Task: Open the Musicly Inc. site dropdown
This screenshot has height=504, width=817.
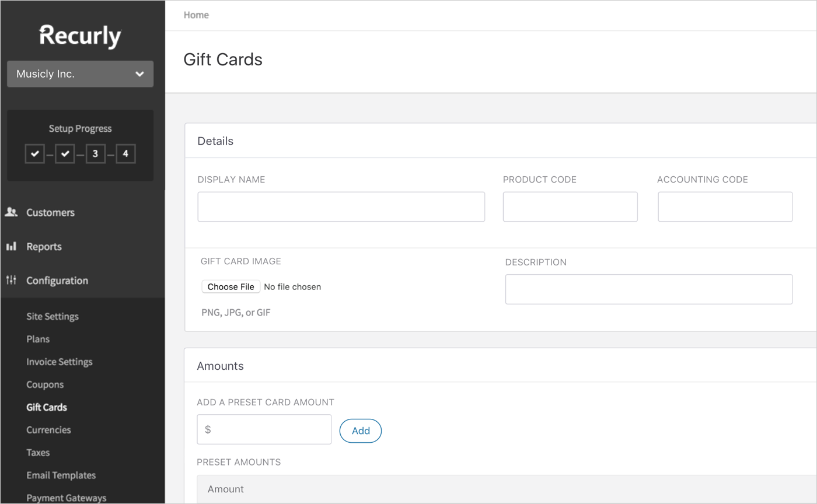Action: [x=80, y=74]
